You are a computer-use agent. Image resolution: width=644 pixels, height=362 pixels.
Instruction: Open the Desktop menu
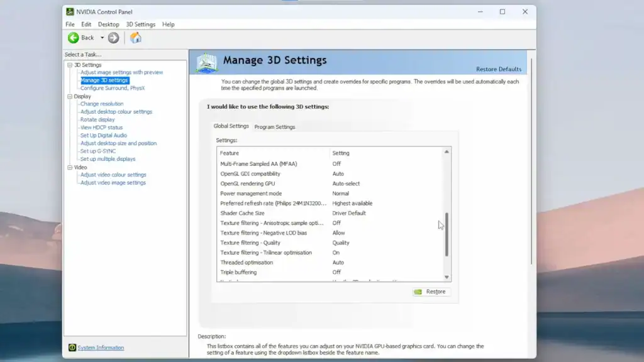pos(108,25)
